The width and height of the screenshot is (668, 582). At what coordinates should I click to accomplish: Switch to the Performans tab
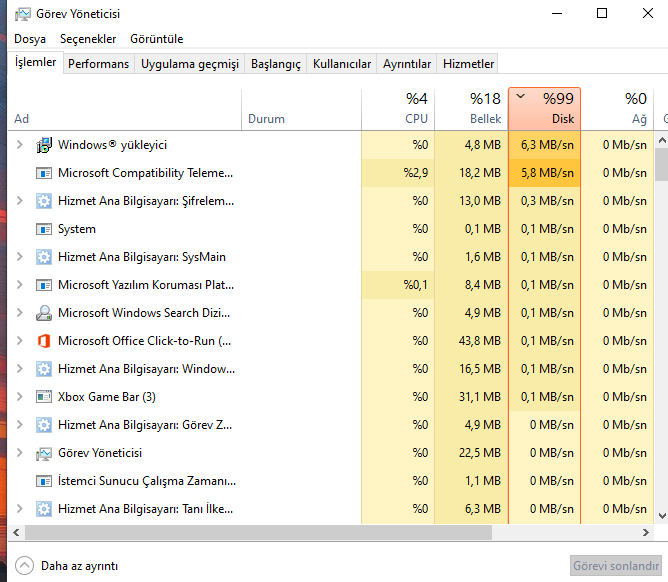pos(98,64)
